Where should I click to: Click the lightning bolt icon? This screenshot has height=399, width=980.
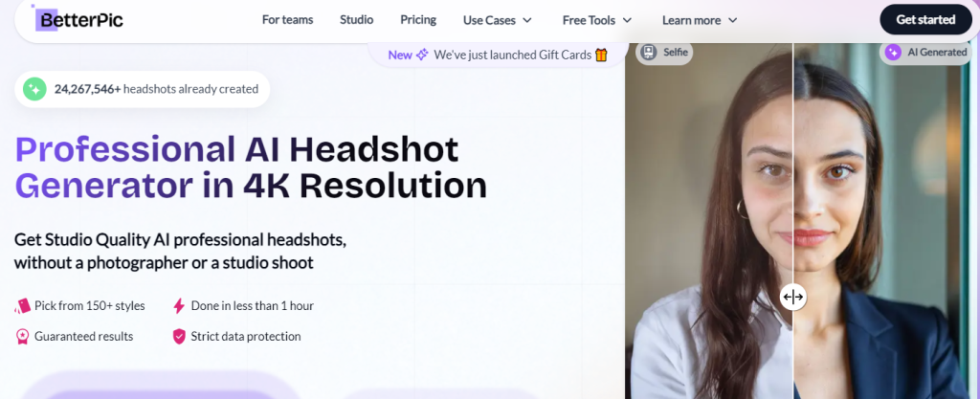tap(178, 306)
